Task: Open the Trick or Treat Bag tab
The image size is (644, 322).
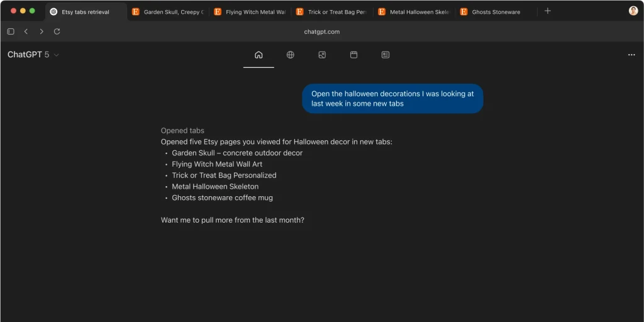Action: (x=331, y=12)
